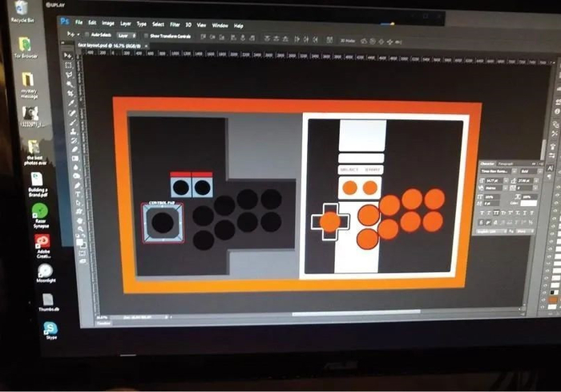Select the Dodge tool
Viewport: 561px width, 392px height.
[77, 176]
